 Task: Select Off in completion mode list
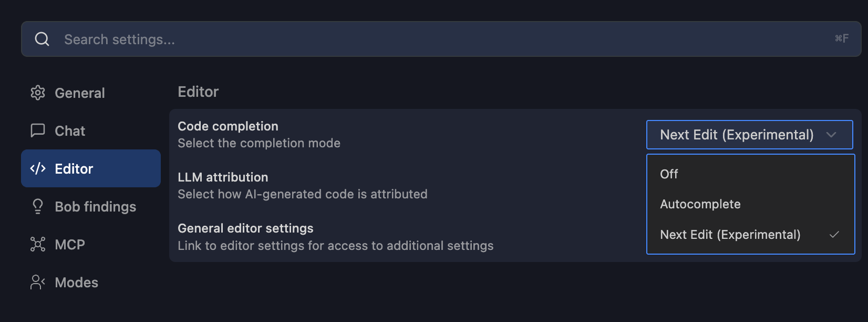click(669, 174)
